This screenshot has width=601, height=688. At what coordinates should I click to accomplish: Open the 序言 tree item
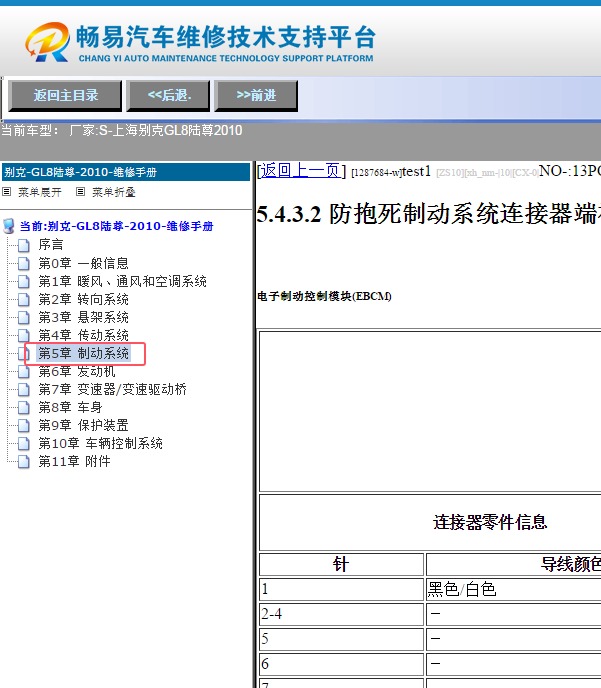point(51,245)
